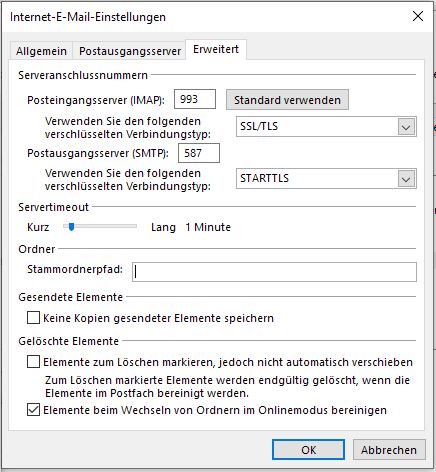Expand the chevron arrow beside SSL/TLS
The height and width of the screenshot is (472, 436).
pyautogui.click(x=406, y=127)
